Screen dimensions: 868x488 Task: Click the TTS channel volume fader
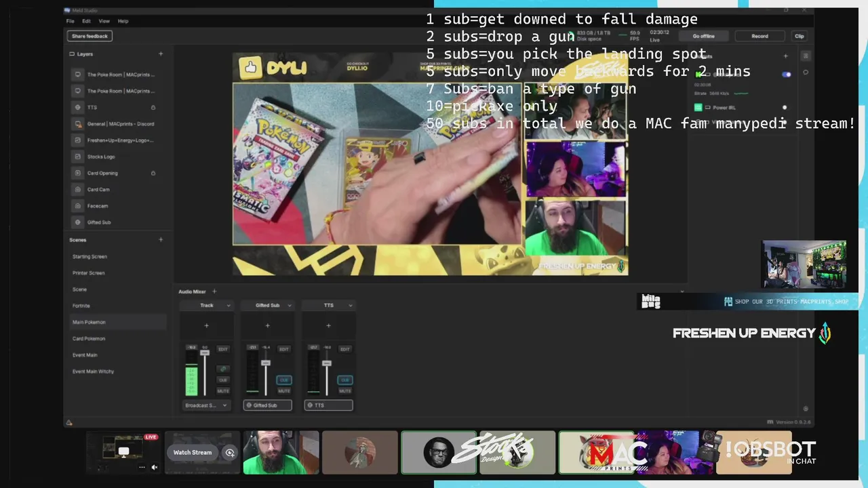click(327, 363)
